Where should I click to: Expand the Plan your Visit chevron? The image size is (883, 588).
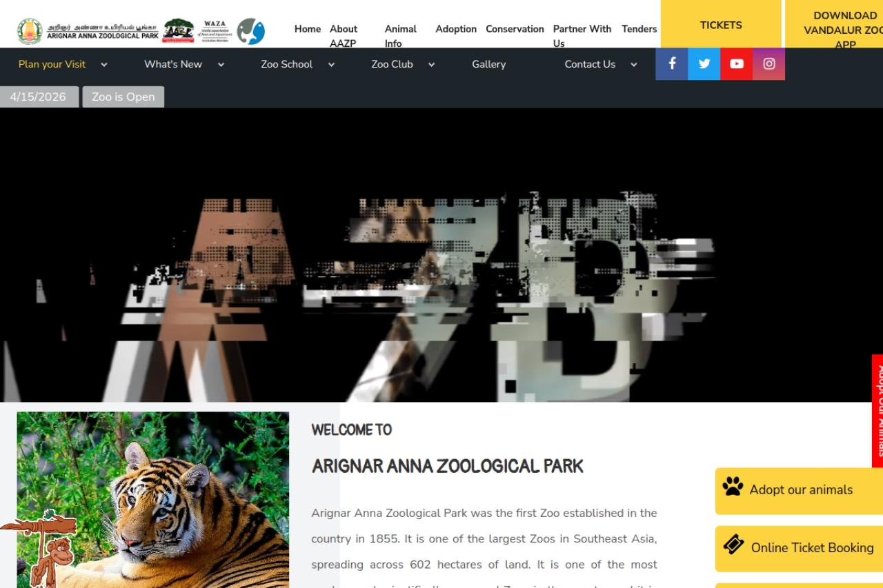pyautogui.click(x=104, y=65)
